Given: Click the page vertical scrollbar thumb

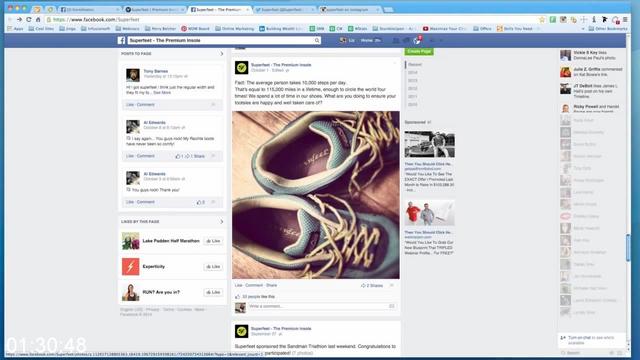Looking at the screenshot, I should [x=628, y=247].
